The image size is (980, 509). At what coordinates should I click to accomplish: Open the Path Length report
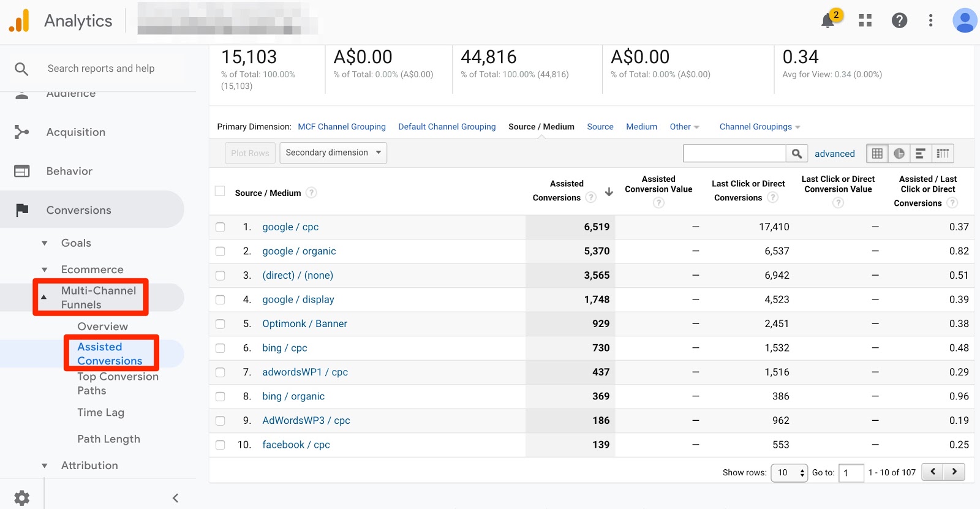108,439
